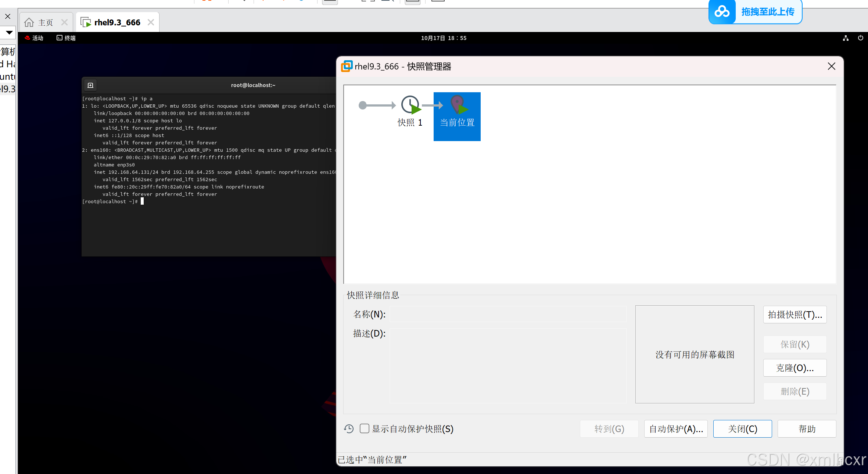
Task: Open the power menu icon in top bar
Action: [x=860, y=38]
